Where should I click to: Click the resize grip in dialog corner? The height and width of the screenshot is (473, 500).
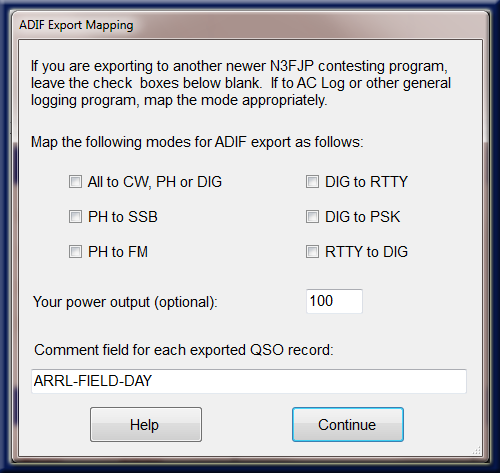477,450
